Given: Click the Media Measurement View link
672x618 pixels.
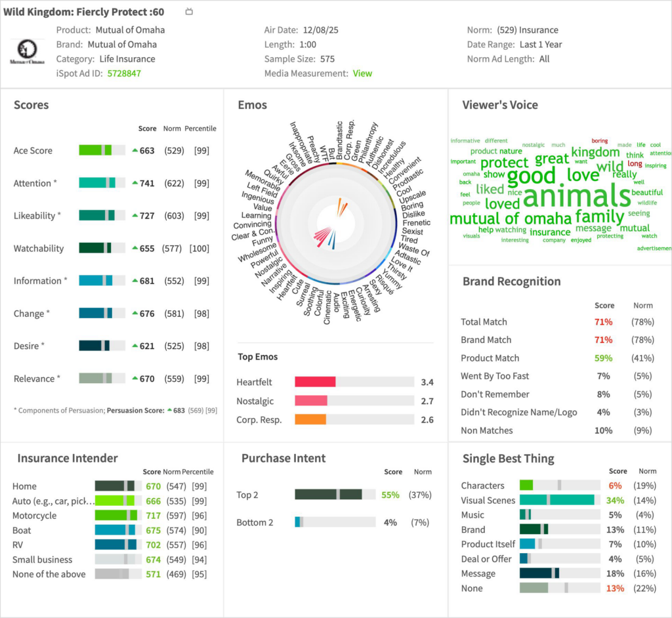Looking at the screenshot, I should (x=362, y=73).
